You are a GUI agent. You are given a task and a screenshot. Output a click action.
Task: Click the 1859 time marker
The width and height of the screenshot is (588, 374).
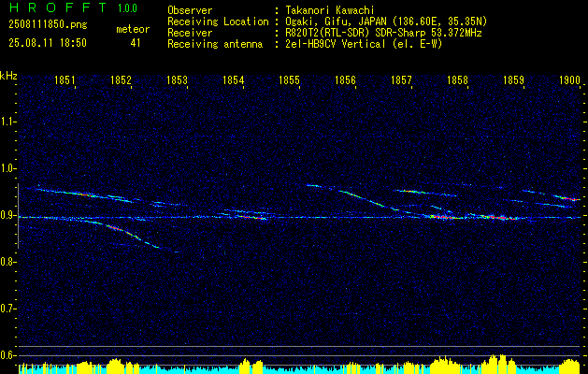[x=513, y=79]
